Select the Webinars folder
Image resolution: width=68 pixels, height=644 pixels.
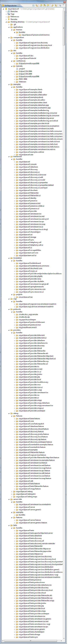pyautogui.click(x=22, y=82)
